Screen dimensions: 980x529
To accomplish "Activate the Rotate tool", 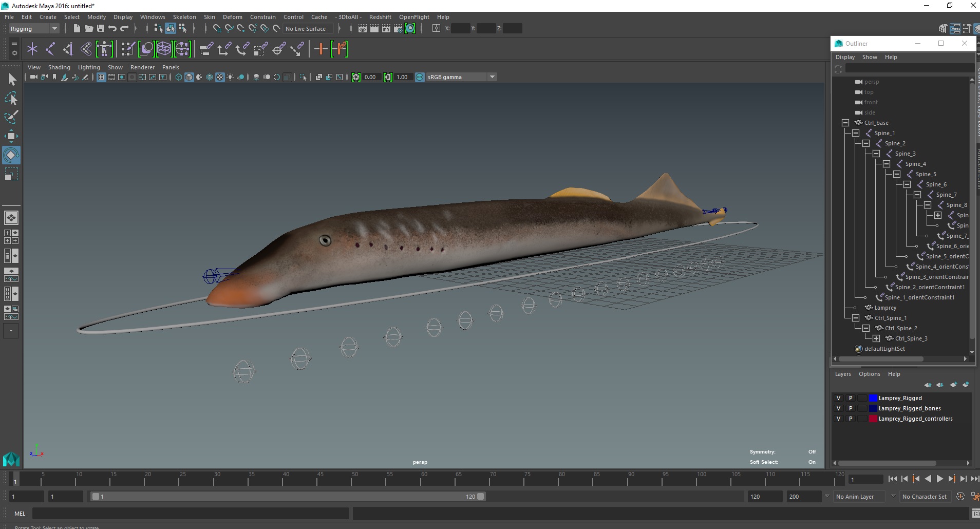I will click(11, 155).
